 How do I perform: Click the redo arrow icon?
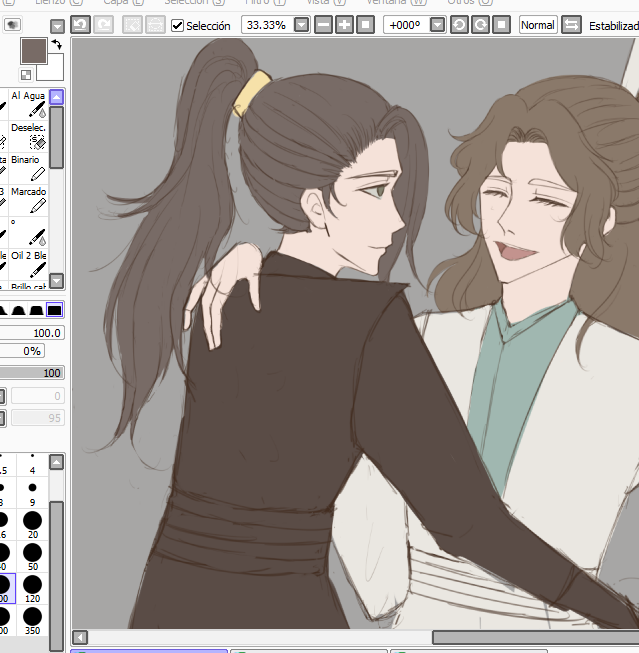tap(103, 25)
